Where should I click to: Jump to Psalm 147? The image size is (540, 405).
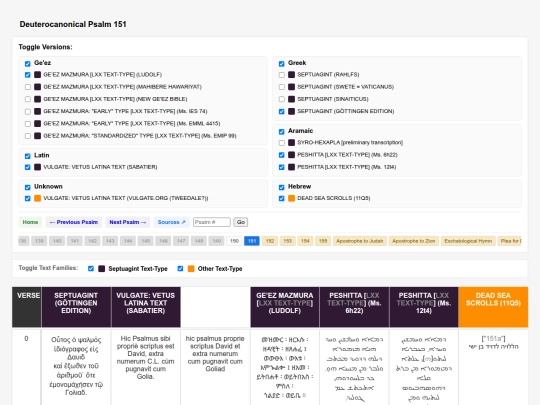[x=181, y=241]
